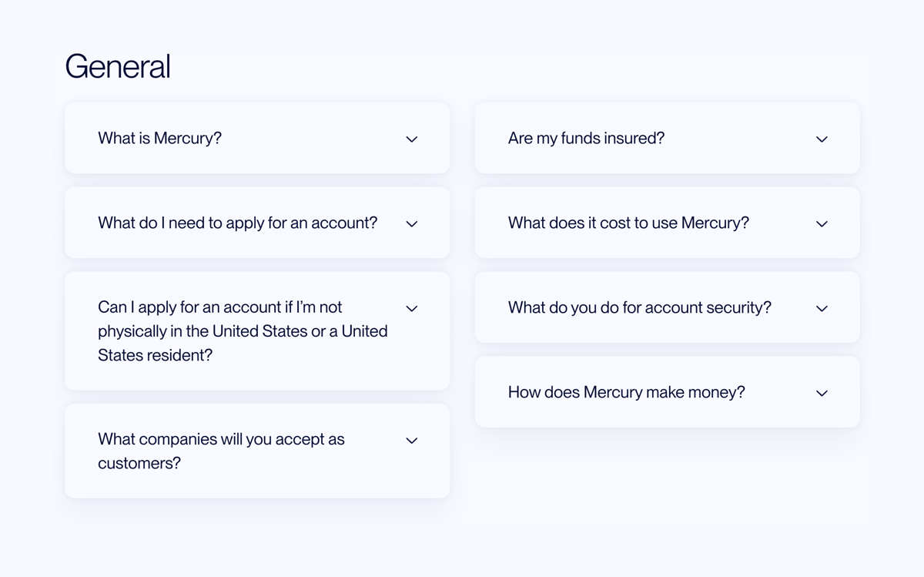
Task: Click "What does it cost to use Mercury?"
Action: tap(628, 223)
